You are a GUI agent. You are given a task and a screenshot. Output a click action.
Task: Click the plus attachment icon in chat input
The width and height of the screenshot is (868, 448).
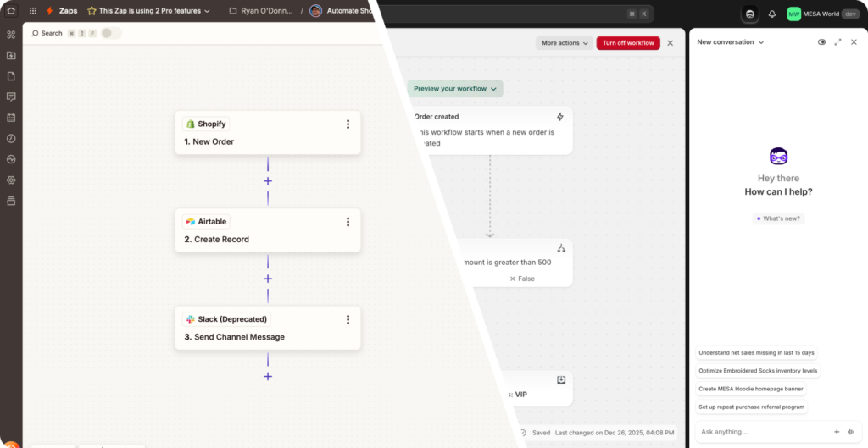tap(837, 432)
